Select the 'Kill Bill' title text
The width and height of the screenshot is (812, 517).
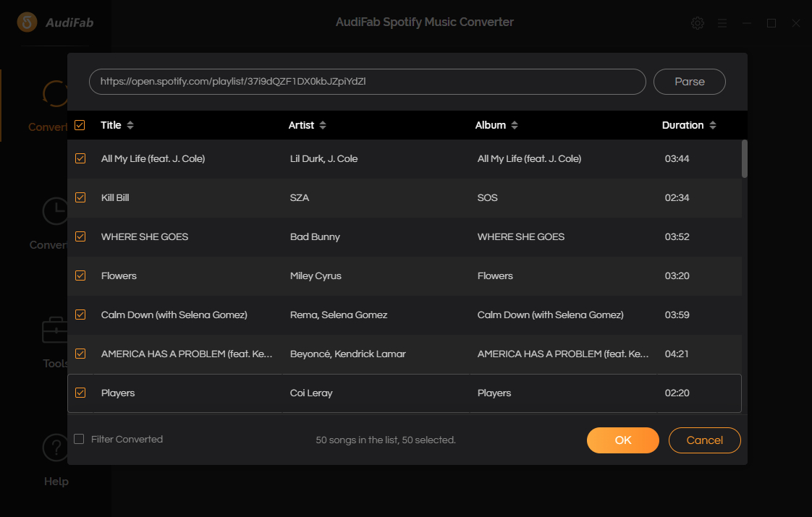tap(115, 197)
